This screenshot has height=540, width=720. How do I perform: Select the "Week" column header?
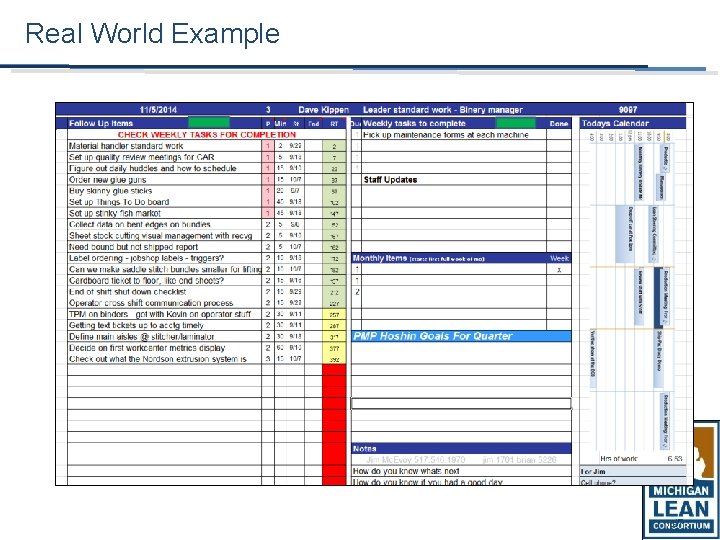[x=559, y=259]
